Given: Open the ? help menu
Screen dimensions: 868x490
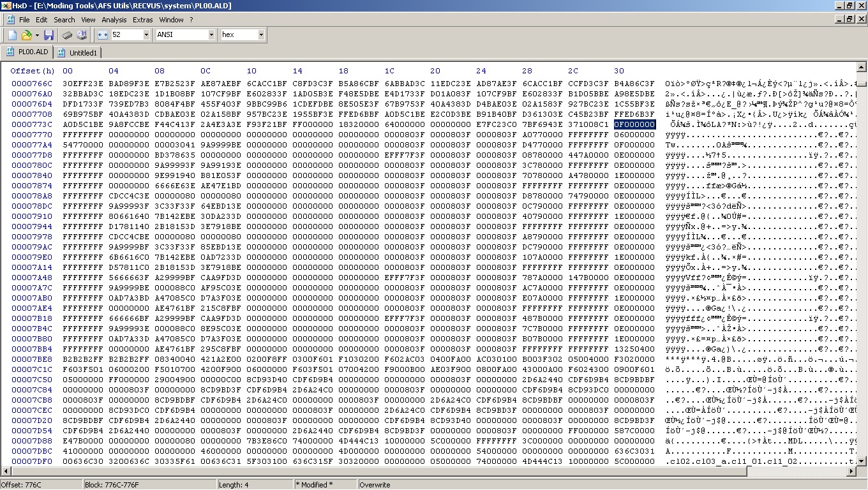Looking at the screenshot, I should (x=191, y=20).
